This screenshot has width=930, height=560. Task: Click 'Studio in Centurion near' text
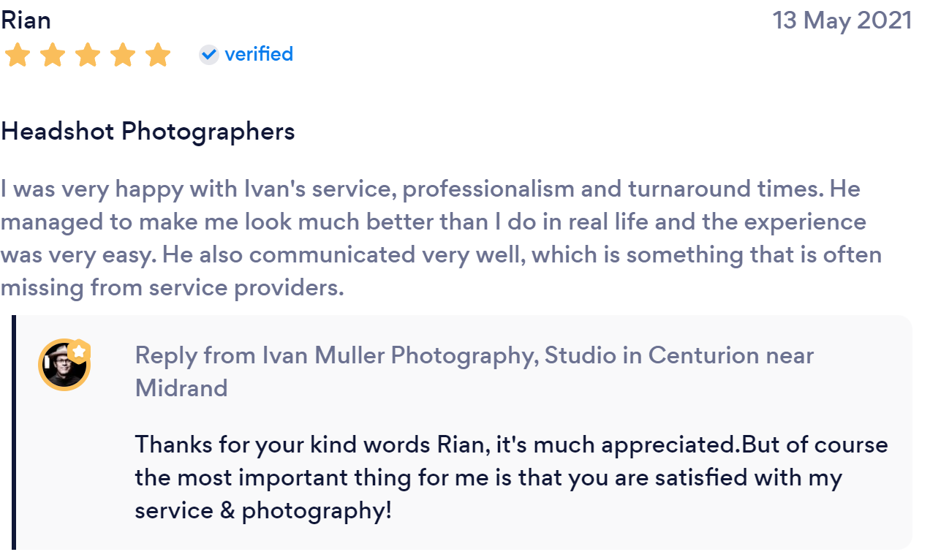[679, 355]
